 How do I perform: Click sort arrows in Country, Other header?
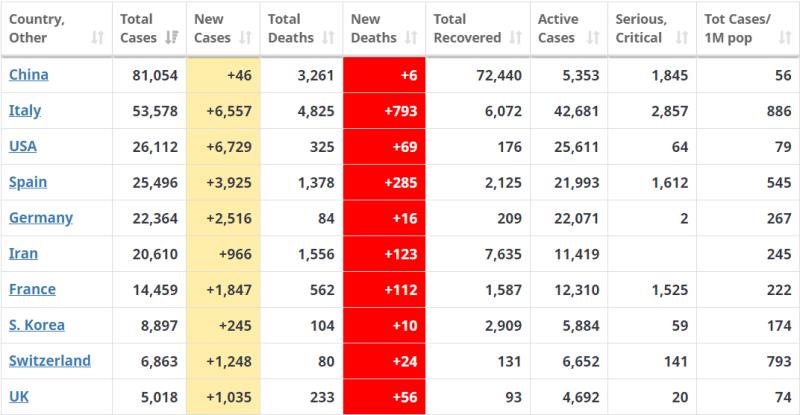pos(97,38)
